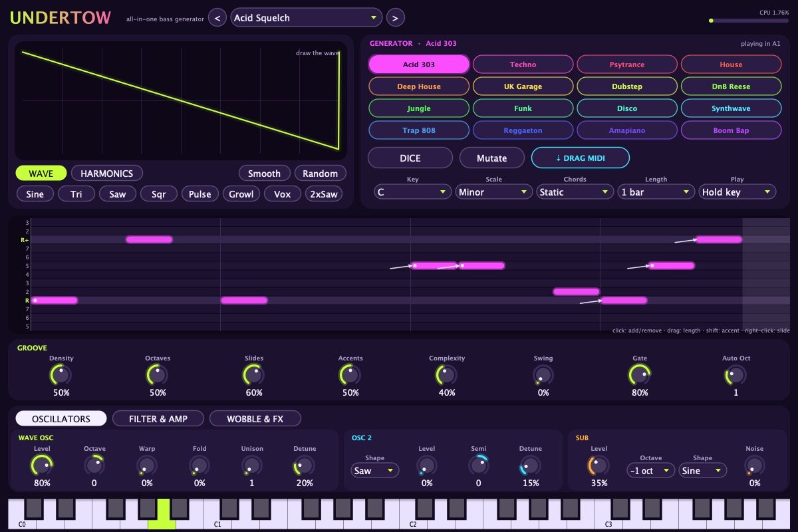Screen dimensions: 798x532
Task: Go to the next preset arrow
Action: pos(396,18)
